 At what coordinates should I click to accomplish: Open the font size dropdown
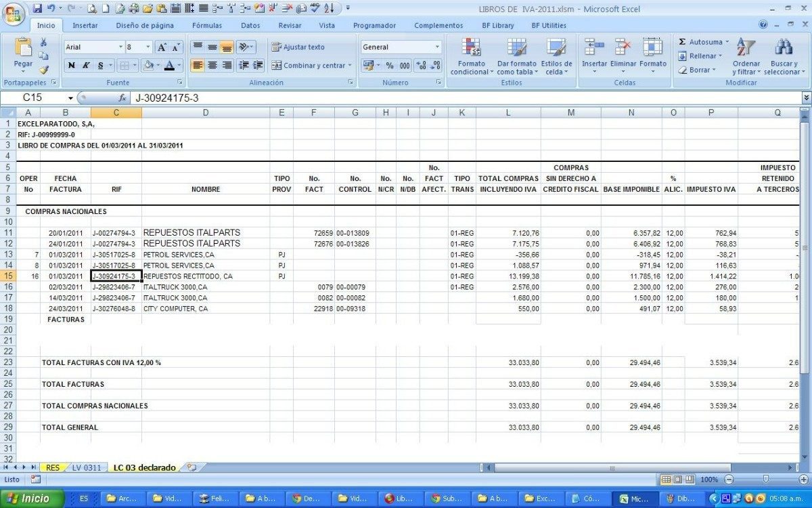148,47
